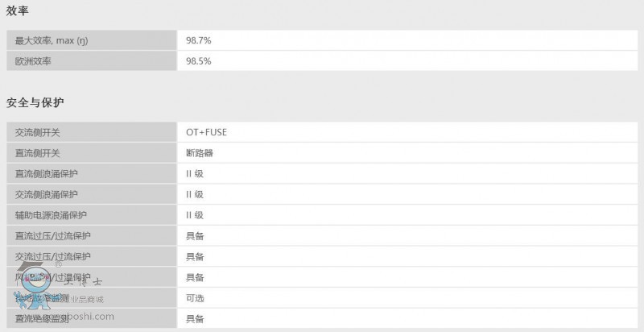Image resolution: width=644 pixels, height=332 pixels.
Task: Click the 可选 value cell
Action: [407, 298]
